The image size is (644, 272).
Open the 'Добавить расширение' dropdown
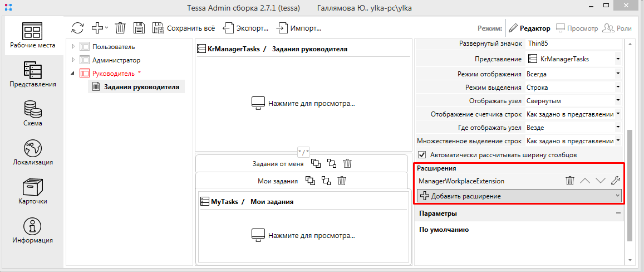[x=519, y=196]
